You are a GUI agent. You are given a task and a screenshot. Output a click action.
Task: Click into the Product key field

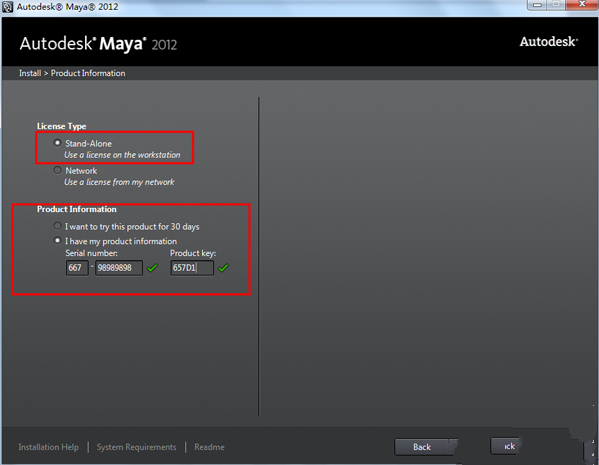click(192, 268)
